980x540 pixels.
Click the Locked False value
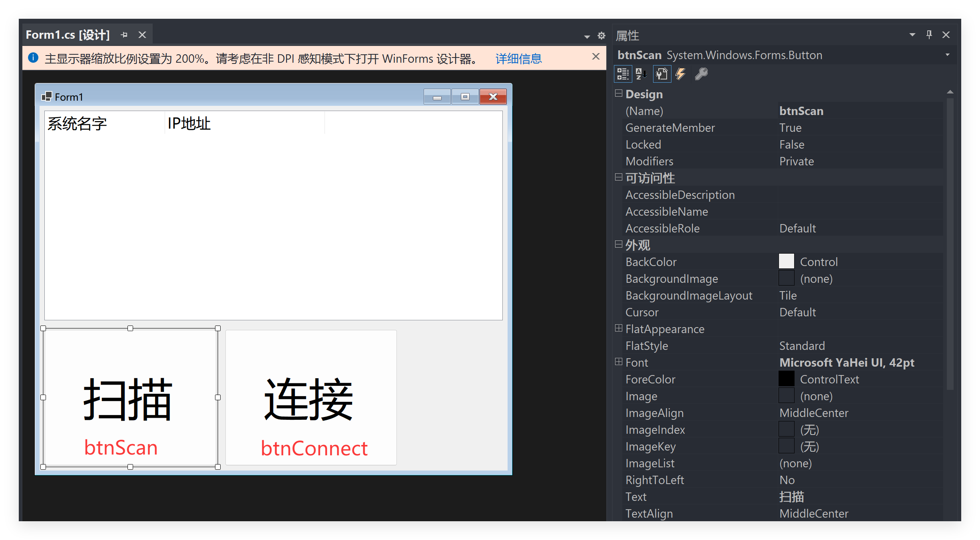coord(860,144)
